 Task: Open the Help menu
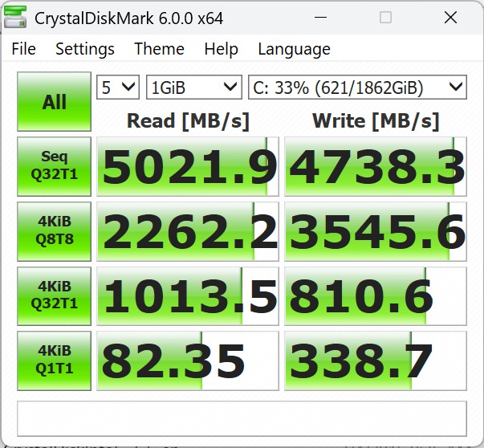pyautogui.click(x=221, y=49)
